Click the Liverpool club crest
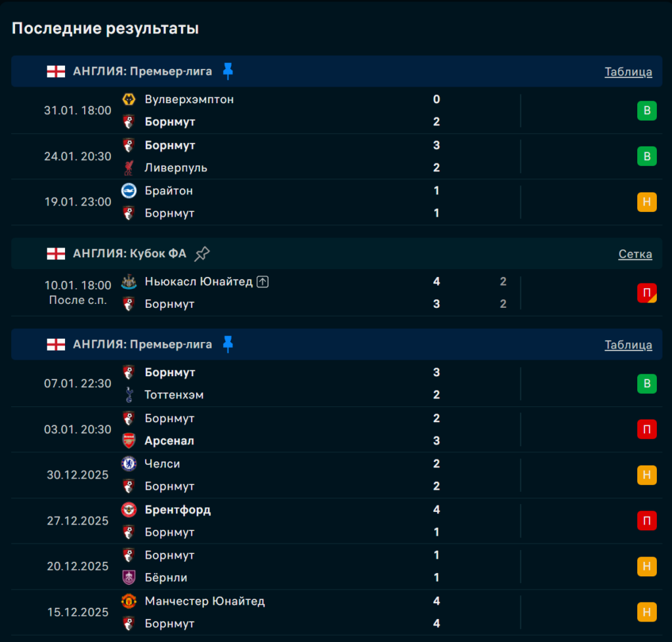672x642 pixels. (x=129, y=168)
